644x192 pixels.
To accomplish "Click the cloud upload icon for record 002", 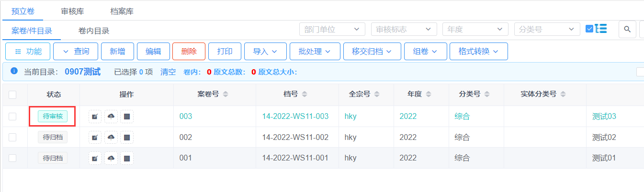I will point(111,138).
